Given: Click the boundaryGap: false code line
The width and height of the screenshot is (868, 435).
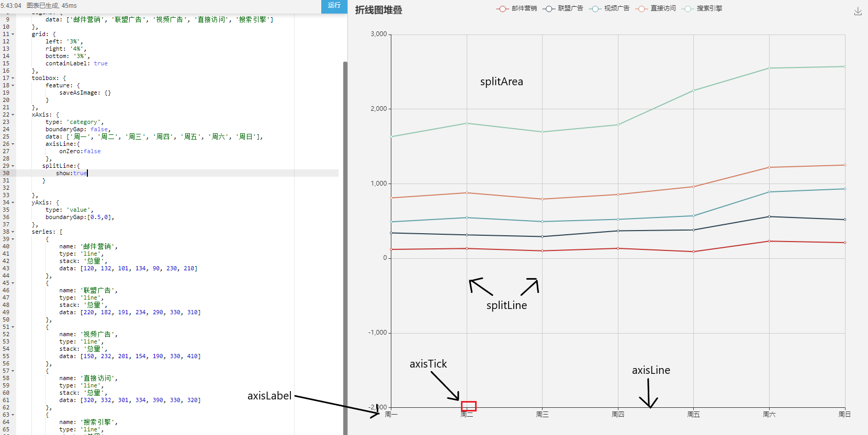Looking at the screenshot, I should coord(78,129).
